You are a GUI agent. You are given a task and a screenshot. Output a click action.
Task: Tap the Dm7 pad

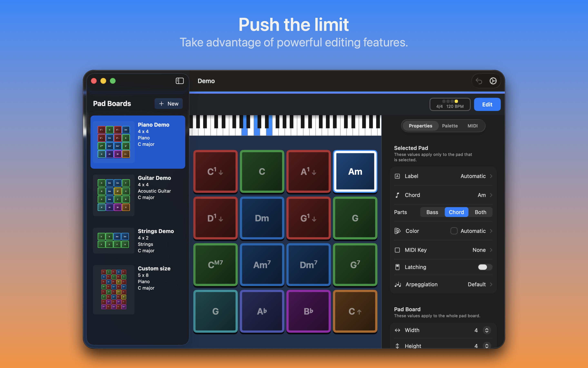(x=308, y=265)
